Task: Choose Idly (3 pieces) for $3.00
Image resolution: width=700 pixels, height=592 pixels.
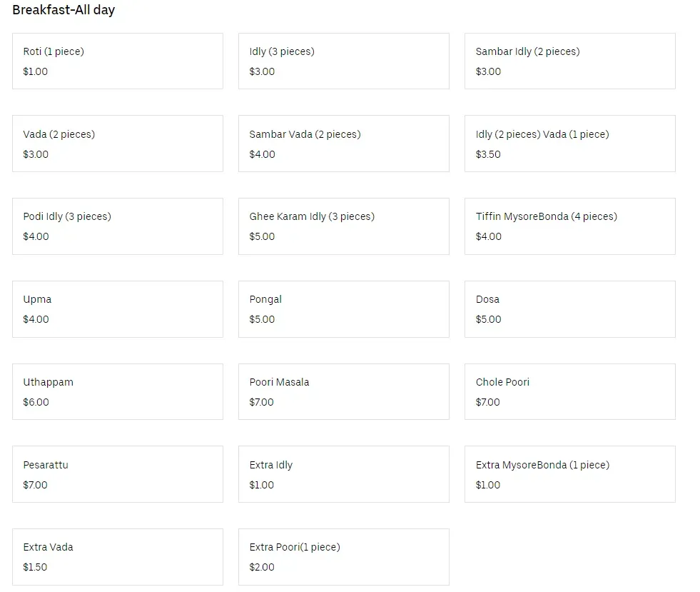Action: click(343, 61)
